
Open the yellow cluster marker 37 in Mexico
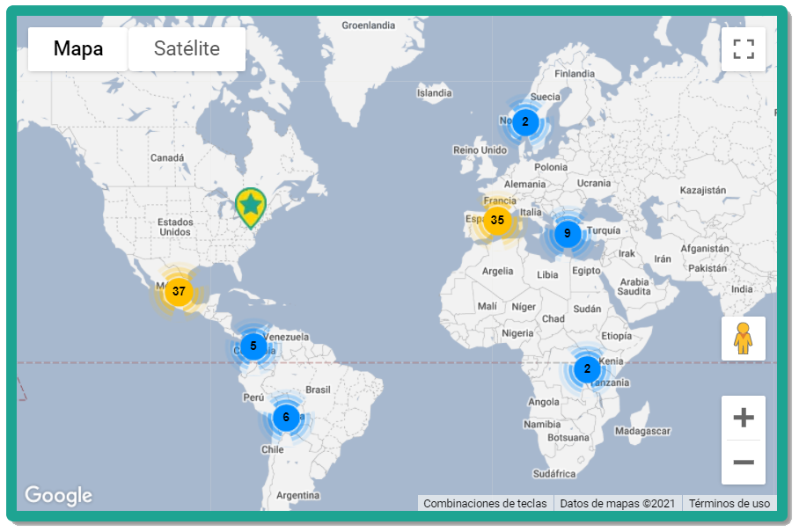click(x=179, y=292)
